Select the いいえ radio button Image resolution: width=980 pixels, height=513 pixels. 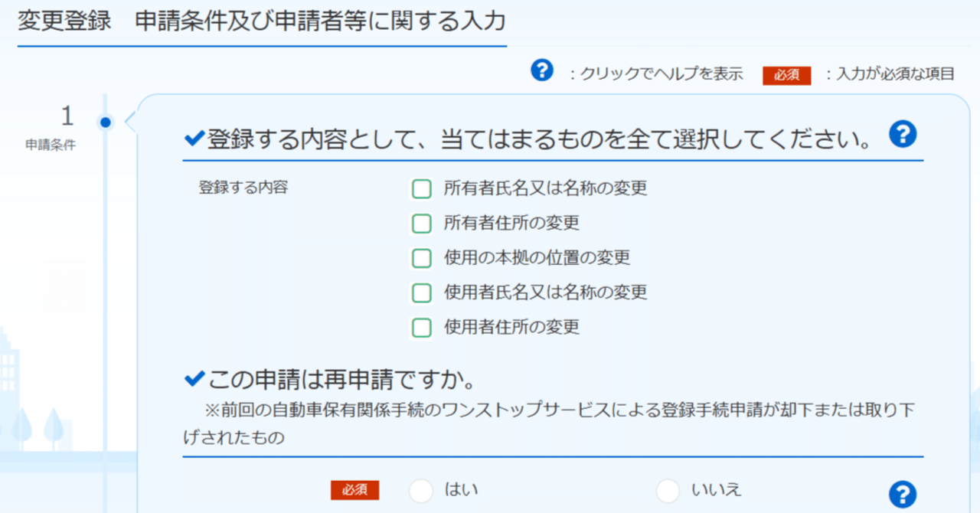click(668, 491)
